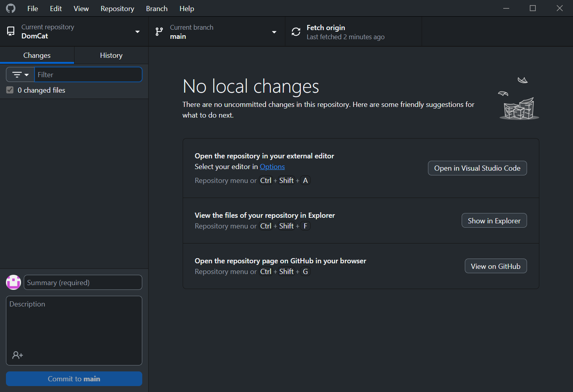
Task: Click the GitHub Octocat logo icon
Action: (x=11, y=8)
